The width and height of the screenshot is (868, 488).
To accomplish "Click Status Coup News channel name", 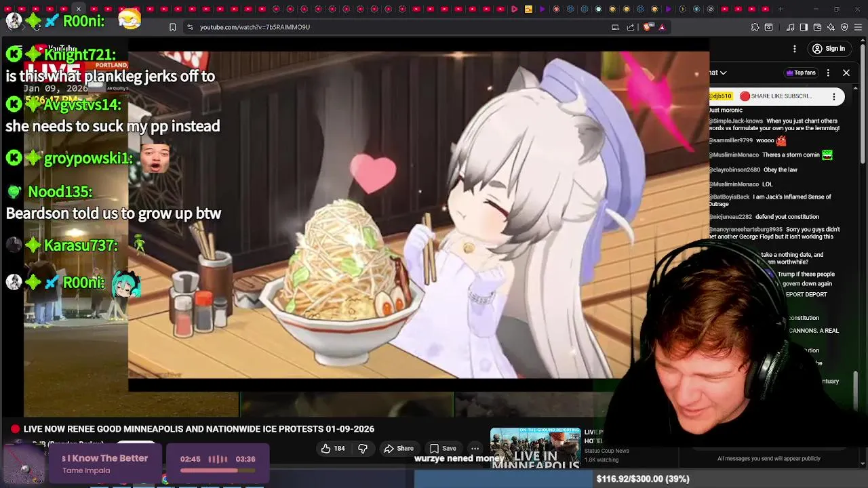I will [606, 451].
